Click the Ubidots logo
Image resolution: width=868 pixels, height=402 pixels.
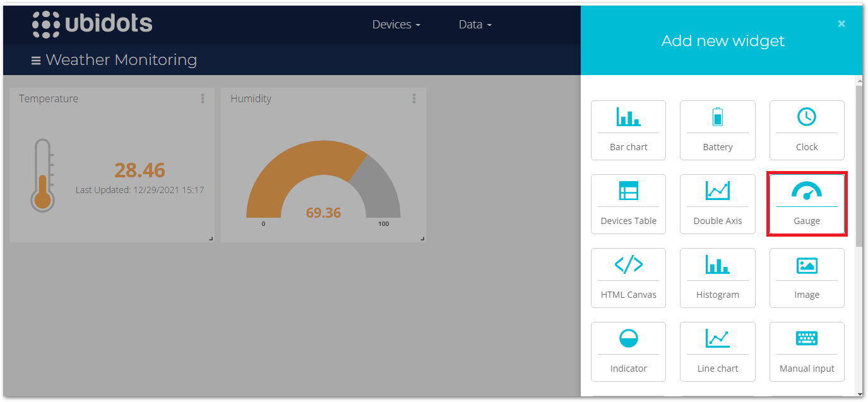[92, 24]
